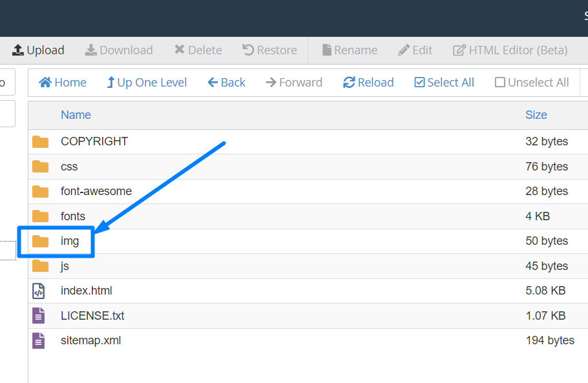Select the COPYRIGHT folder icon
This screenshot has height=383, width=588.
point(41,141)
